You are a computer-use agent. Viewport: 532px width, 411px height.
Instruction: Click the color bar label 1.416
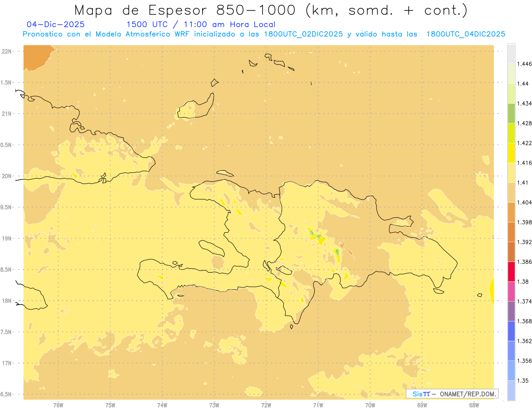click(524, 163)
